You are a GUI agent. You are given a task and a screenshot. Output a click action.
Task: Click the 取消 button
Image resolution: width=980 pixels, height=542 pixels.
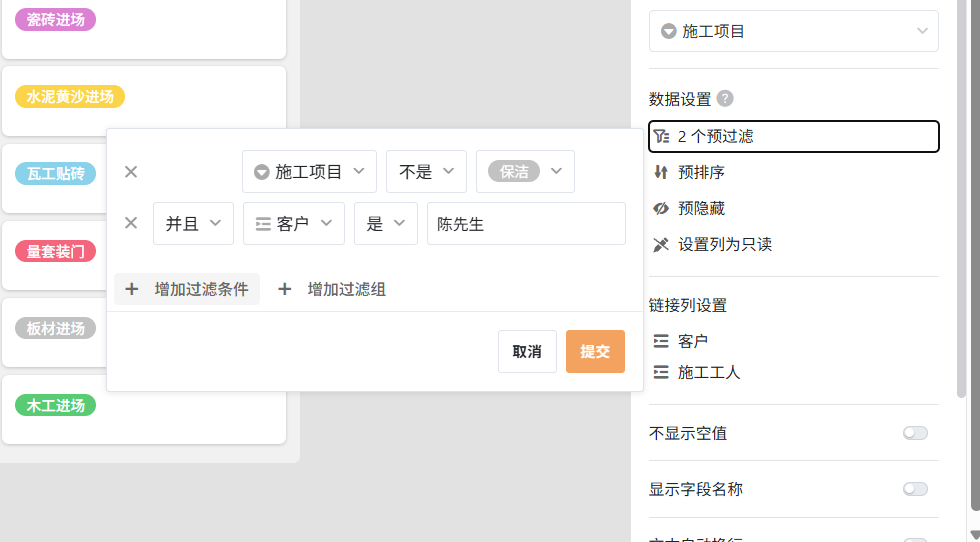[527, 352]
